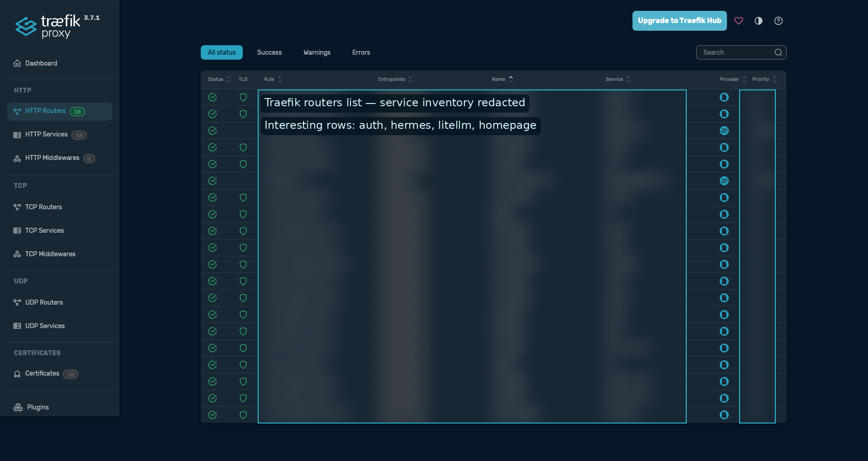The height and width of the screenshot is (461, 868).
Task: Sort table by Provider column
Action: [733, 79]
